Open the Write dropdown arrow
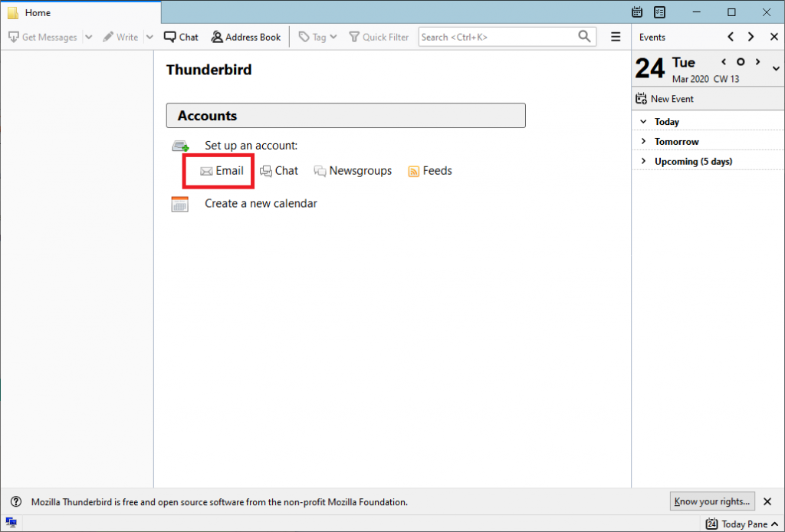 click(x=149, y=37)
